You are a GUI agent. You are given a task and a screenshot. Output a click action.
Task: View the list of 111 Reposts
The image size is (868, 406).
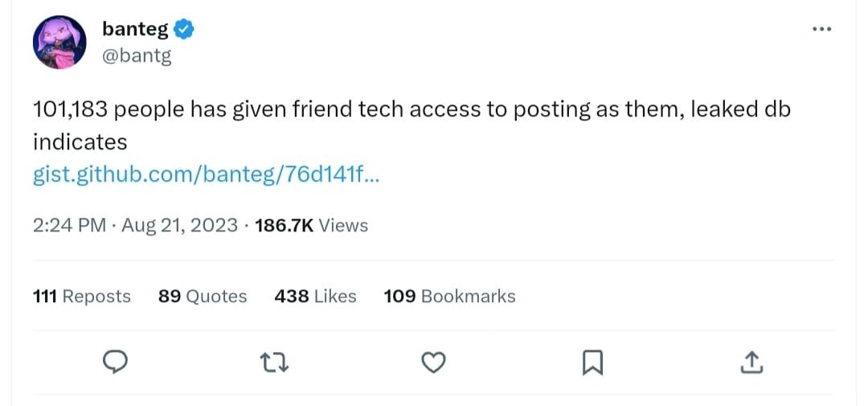(x=82, y=297)
